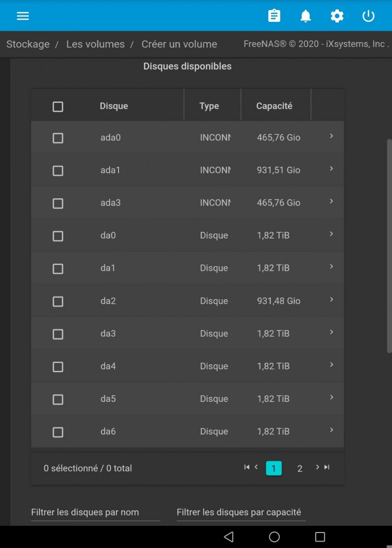Switch to page 2 of disks
The height and width of the screenshot is (548, 392).
[300, 469]
